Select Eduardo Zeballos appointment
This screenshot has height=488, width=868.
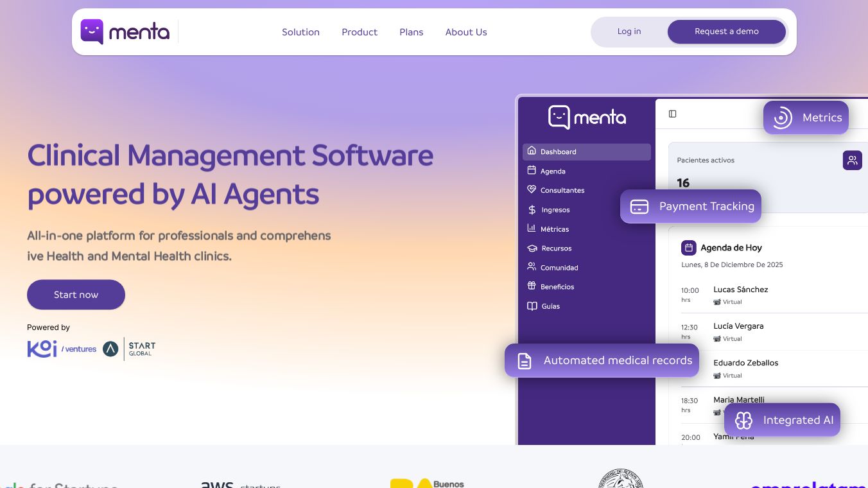[x=746, y=363]
